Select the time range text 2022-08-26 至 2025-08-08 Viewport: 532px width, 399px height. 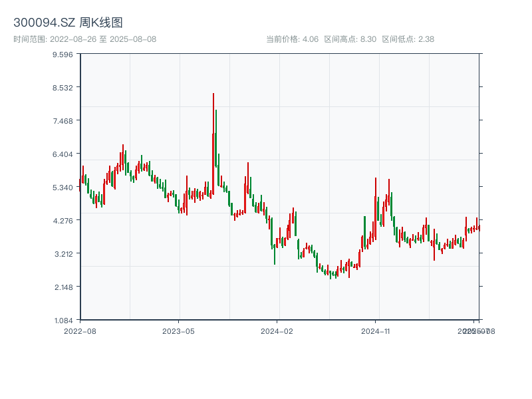pos(103,39)
